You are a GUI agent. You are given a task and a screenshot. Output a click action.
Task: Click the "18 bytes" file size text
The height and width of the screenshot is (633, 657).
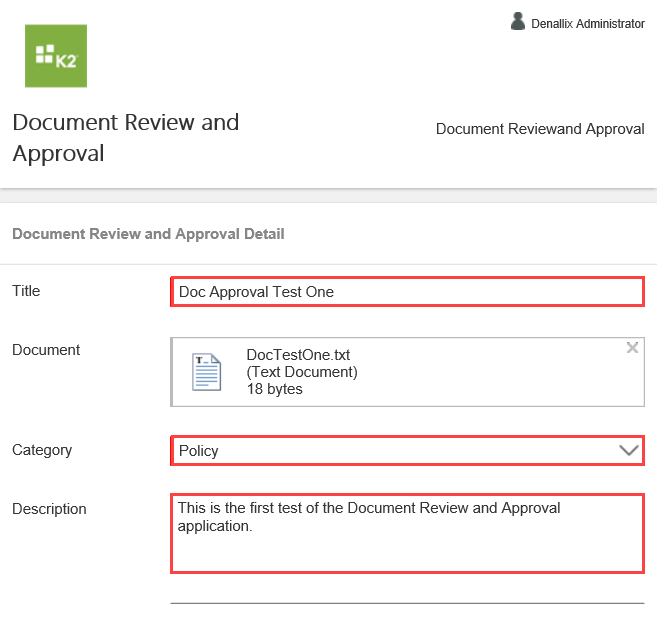(275, 389)
